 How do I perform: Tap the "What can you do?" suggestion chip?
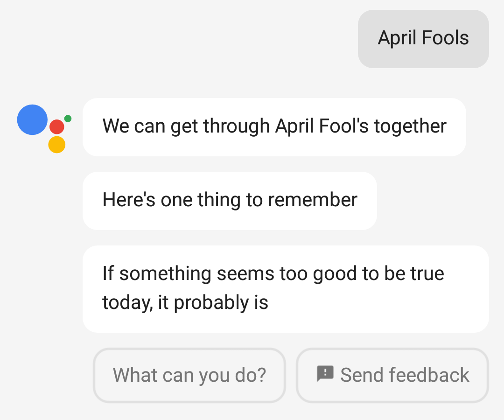point(189,375)
